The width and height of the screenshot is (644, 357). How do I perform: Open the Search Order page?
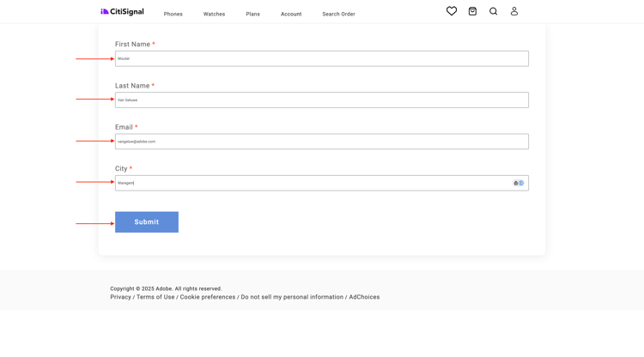tap(338, 14)
